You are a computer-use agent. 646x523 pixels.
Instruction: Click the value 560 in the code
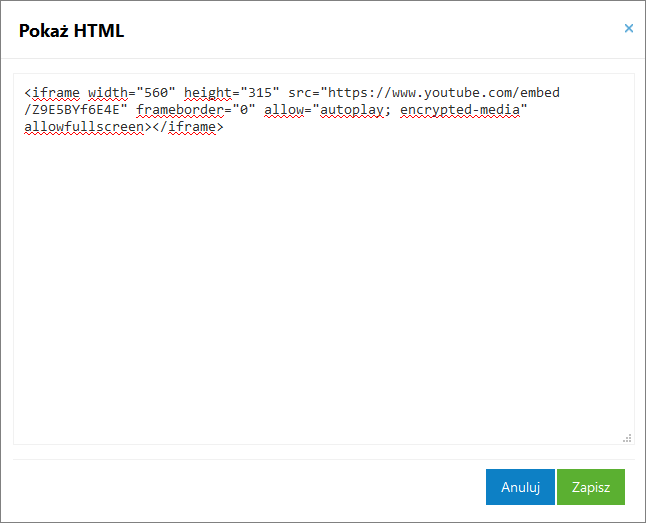click(x=156, y=92)
